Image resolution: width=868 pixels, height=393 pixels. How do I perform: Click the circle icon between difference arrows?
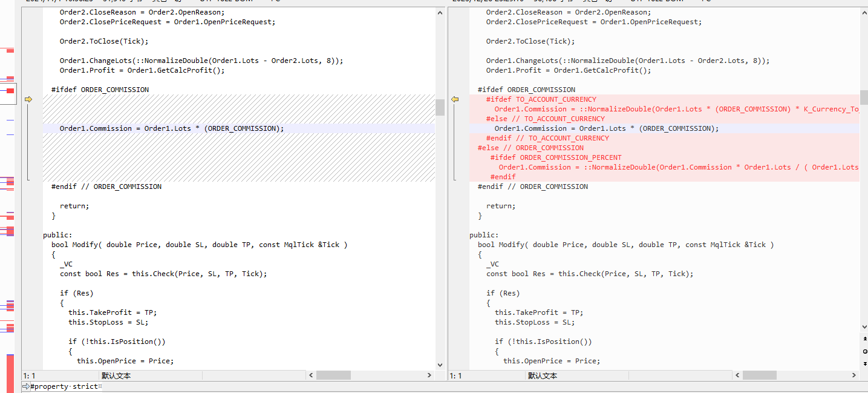pos(864,351)
